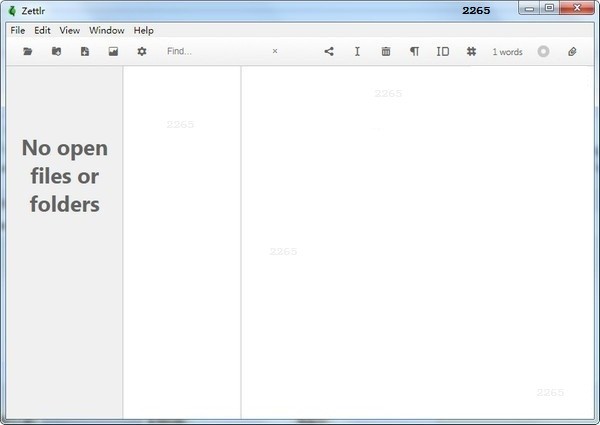Click the hashtag tags icon
This screenshot has width=600, height=425.
point(471,51)
